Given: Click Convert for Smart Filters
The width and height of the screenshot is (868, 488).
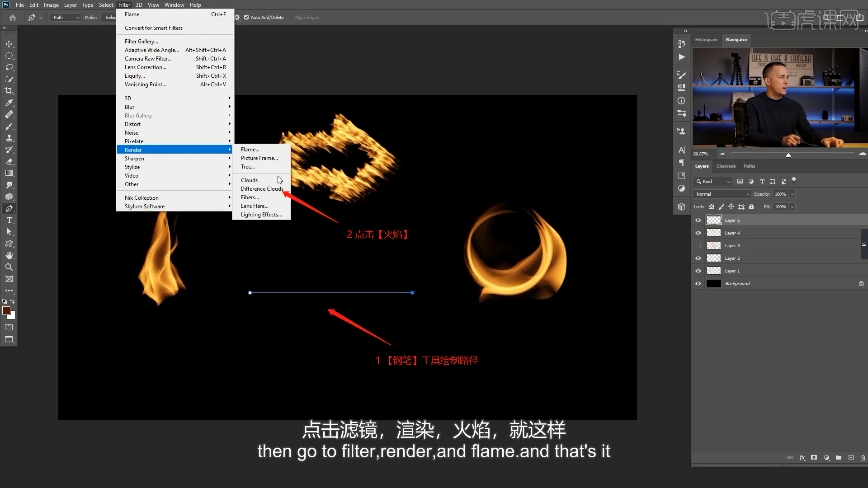Looking at the screenshot, I should point(154,28).
